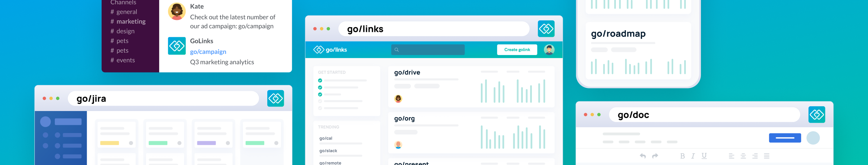This screenshot has width=868, height=165.
Task: Click the owner avatar on go/drive card
Action: (398, 99)
